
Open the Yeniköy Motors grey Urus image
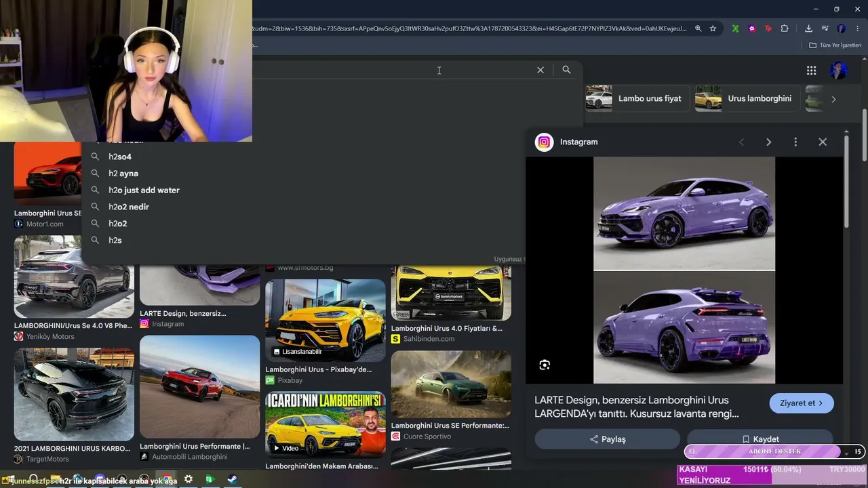pyautogui.click(x=74, y=277)
